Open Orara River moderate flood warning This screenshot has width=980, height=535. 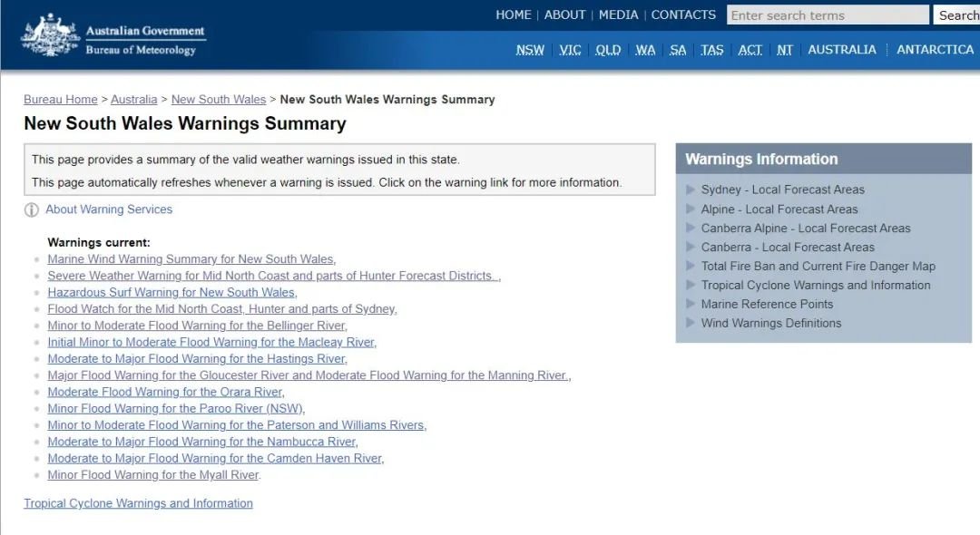(x=166, y=392)
